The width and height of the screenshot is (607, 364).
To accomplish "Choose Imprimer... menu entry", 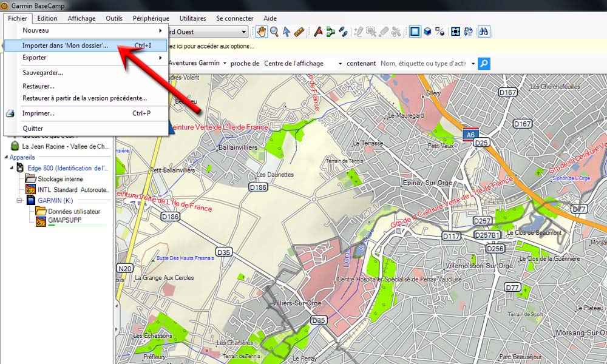I will click(86, 113).
